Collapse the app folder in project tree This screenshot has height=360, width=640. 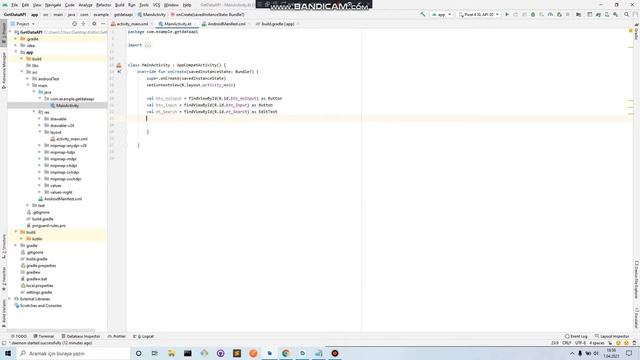(x=16, y=52)
